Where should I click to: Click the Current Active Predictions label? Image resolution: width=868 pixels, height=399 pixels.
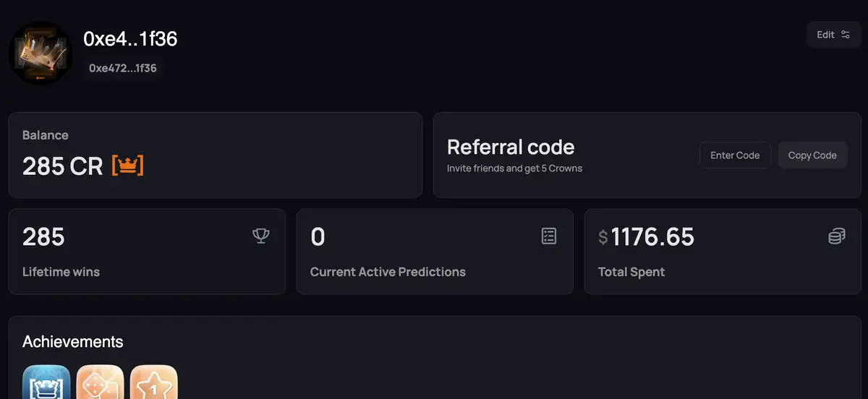tap(388, 272)
